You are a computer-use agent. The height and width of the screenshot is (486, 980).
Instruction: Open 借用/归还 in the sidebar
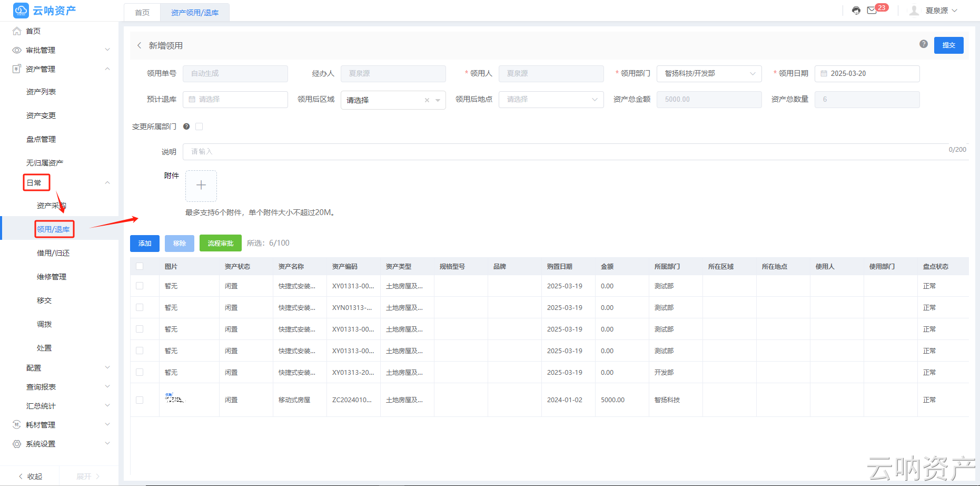point(53,253)
